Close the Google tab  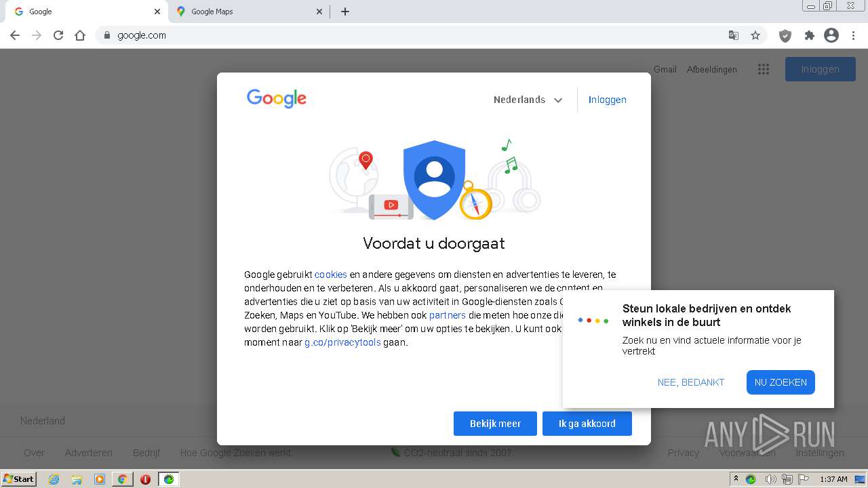(157, 12)
